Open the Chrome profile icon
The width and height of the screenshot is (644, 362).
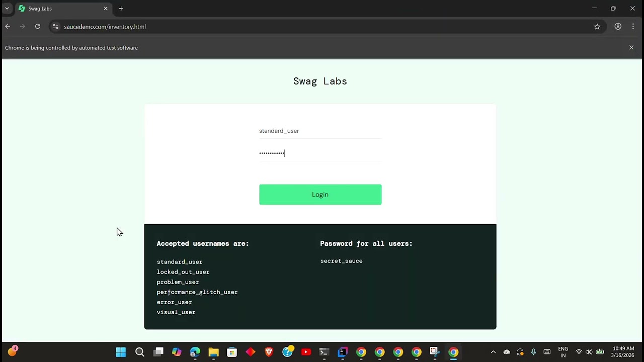click(618, 27)
